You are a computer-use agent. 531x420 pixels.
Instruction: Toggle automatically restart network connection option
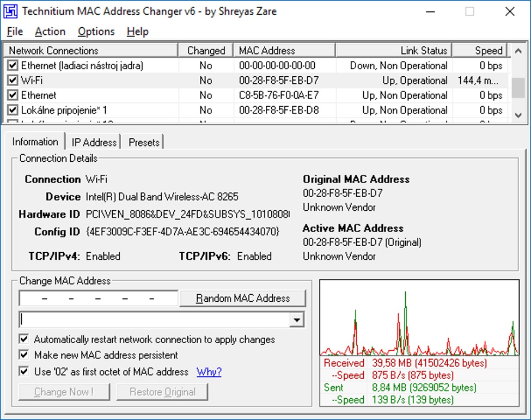tap(24, 339)
